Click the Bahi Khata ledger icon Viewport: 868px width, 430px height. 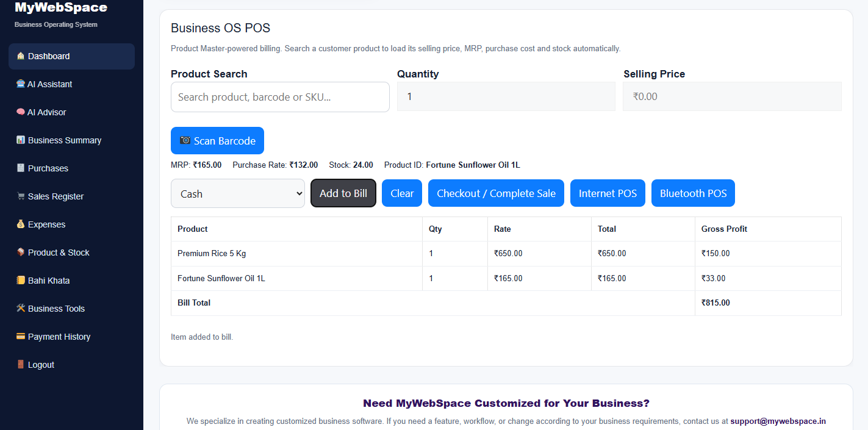[21, 281]
